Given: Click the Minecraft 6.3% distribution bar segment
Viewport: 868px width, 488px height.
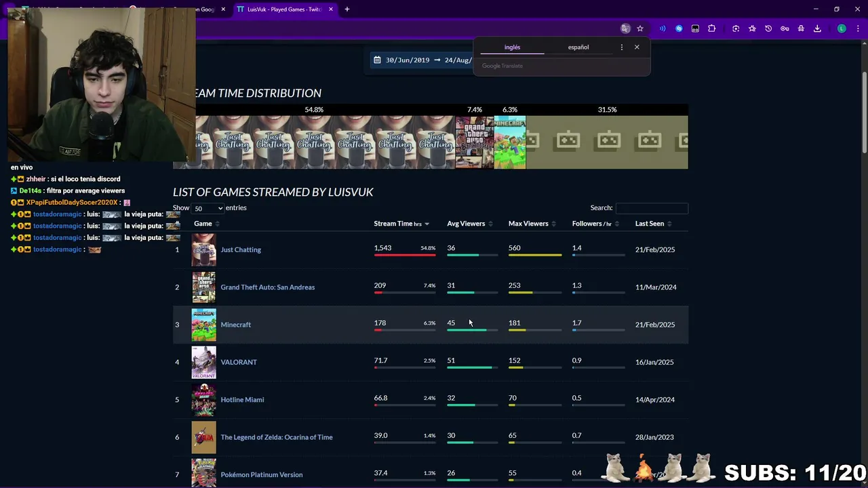Looking at the screenshot, I should [510, 142].
